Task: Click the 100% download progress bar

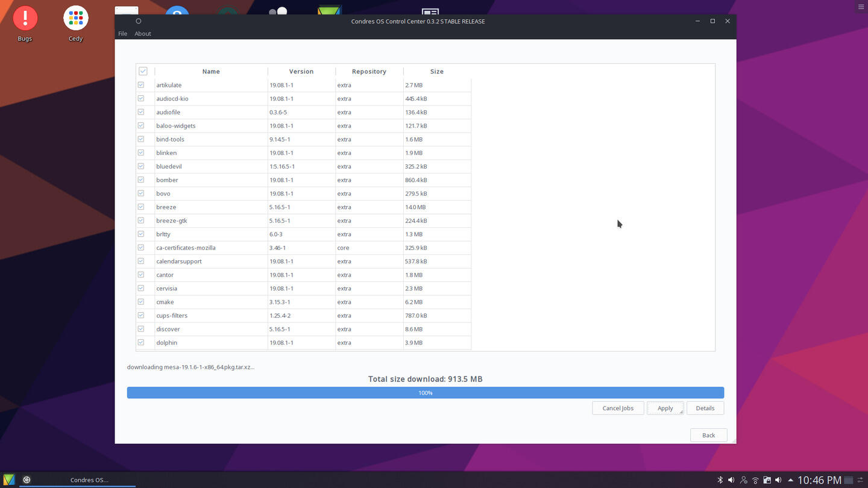Action: pyautogui.click(x=426, y=393)
